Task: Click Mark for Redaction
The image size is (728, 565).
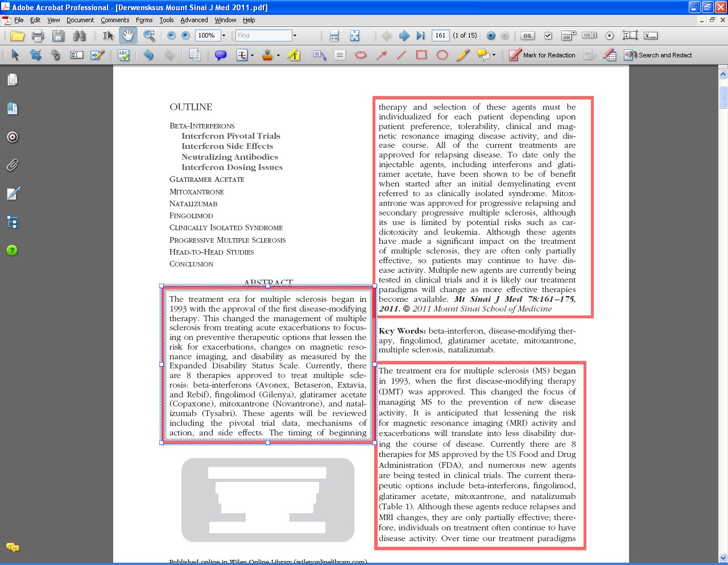Action: point(543,55)
